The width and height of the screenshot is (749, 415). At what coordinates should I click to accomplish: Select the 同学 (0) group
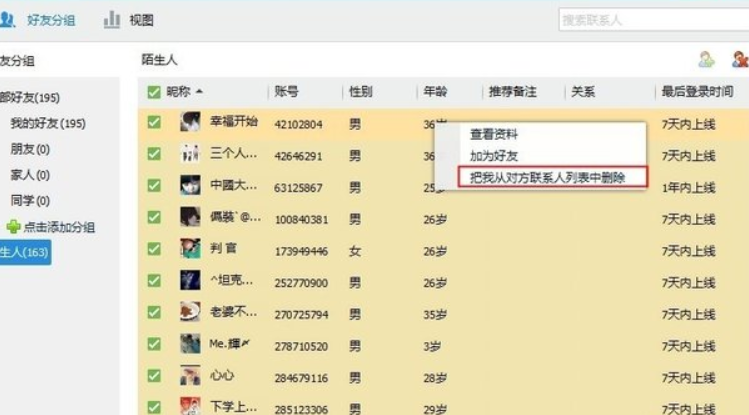pyautogui.click(x=30, y=201)
